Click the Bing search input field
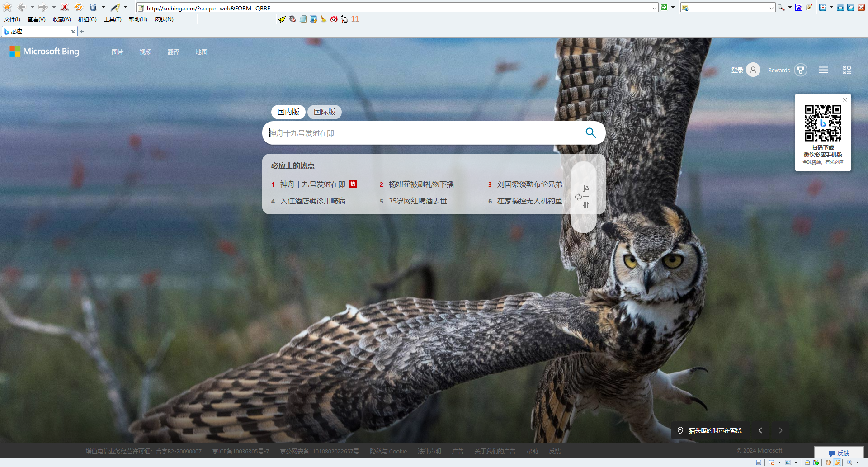Viewport: 868px width, 467px height. pos(424,133)
